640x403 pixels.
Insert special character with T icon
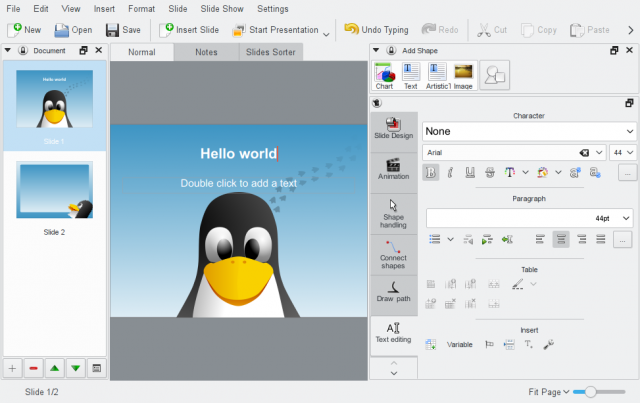click(x=529, y=345)
